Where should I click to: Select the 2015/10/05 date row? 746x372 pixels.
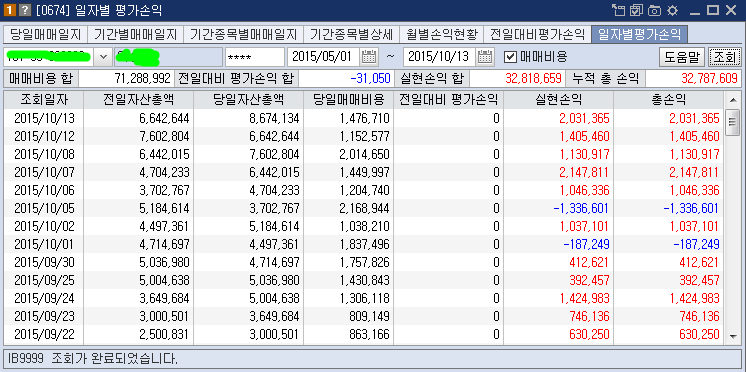(364, 208)
